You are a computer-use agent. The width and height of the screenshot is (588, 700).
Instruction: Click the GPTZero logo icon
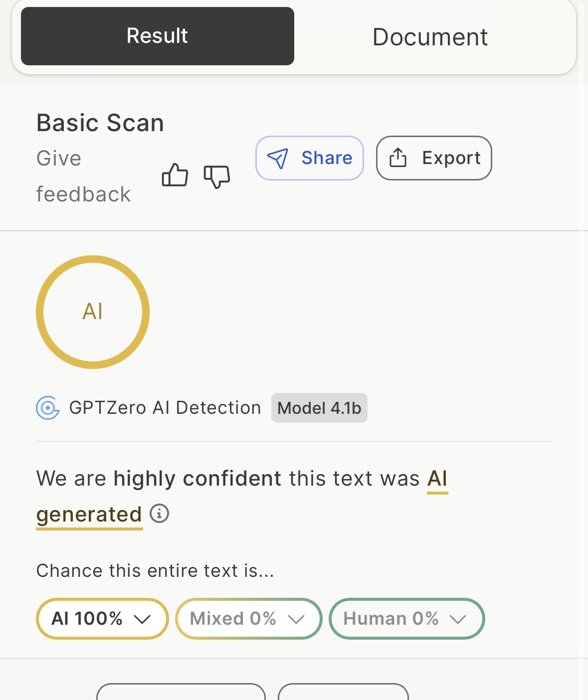pos(48,408)
